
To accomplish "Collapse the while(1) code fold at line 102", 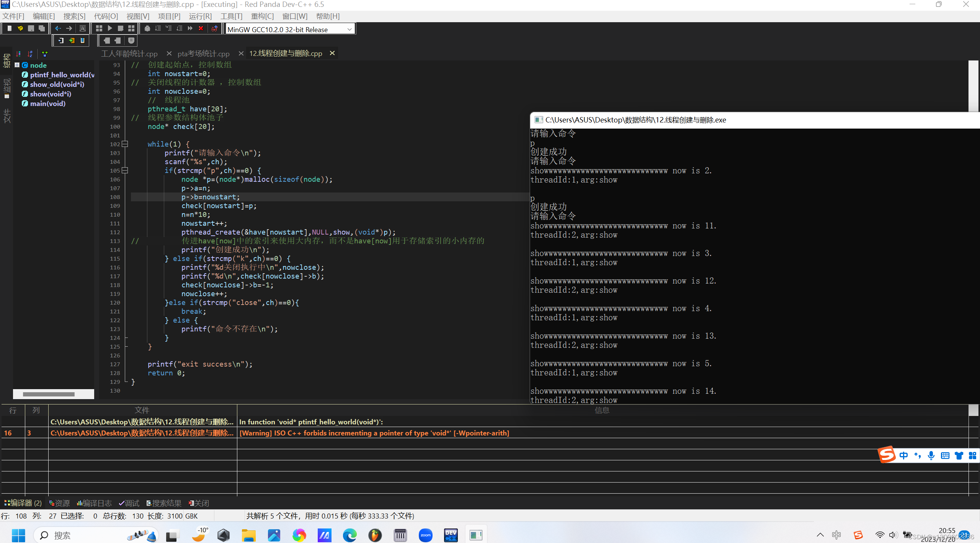I will (124, 144).
